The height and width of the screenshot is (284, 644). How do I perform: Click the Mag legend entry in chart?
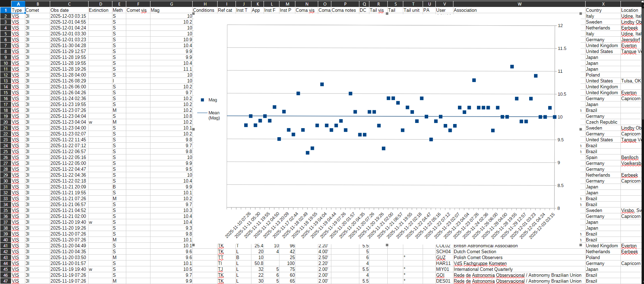209,100
